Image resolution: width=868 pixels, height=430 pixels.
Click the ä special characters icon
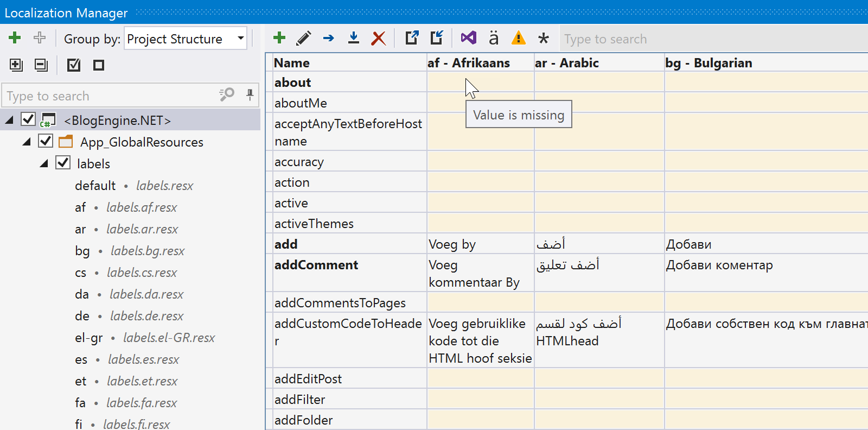coord(493,38)
